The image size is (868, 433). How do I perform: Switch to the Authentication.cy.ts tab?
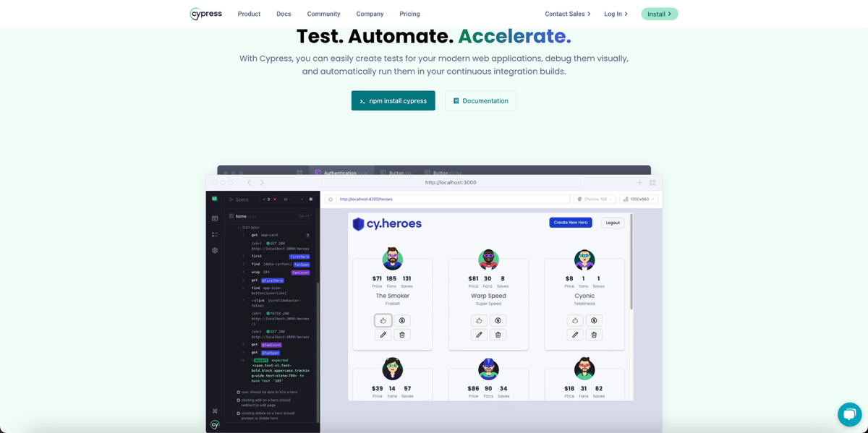pos(340,173)
